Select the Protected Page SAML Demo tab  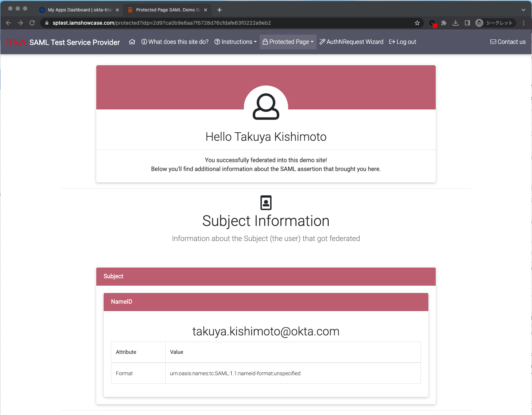(x=167, y=10)
